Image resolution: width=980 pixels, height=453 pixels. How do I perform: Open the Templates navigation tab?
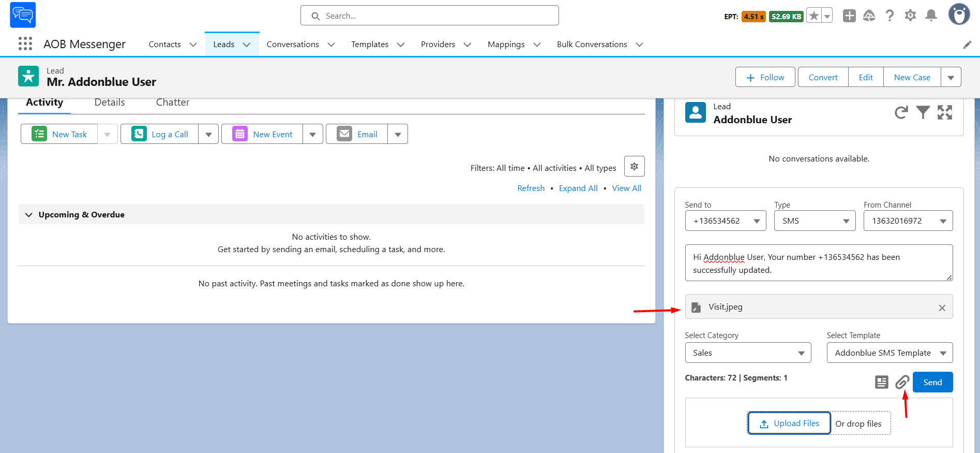(x=370, y=45)
